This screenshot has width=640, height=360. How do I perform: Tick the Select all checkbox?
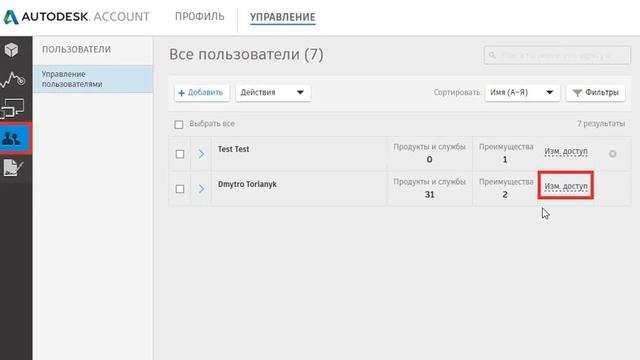point(179,124)
